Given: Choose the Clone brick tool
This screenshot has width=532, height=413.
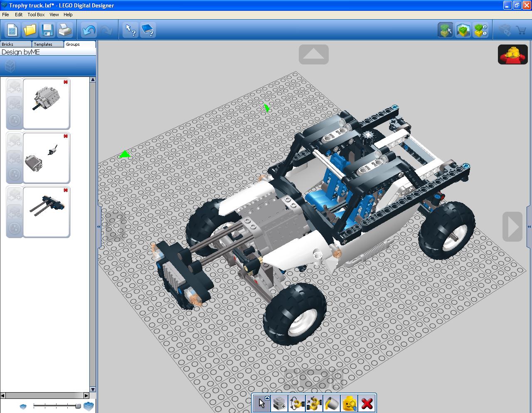Looking at the screenshot, I should point(279,403).
